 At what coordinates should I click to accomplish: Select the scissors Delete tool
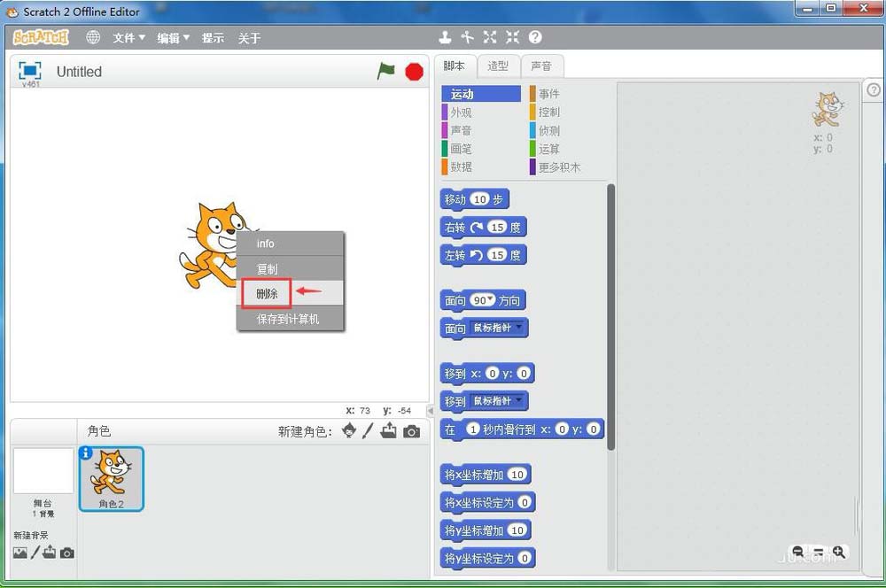(x=468, y=37)
